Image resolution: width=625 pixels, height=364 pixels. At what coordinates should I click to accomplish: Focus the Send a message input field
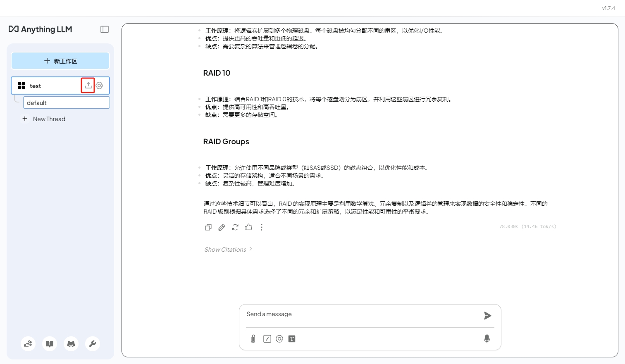click(x=362, y=314)
